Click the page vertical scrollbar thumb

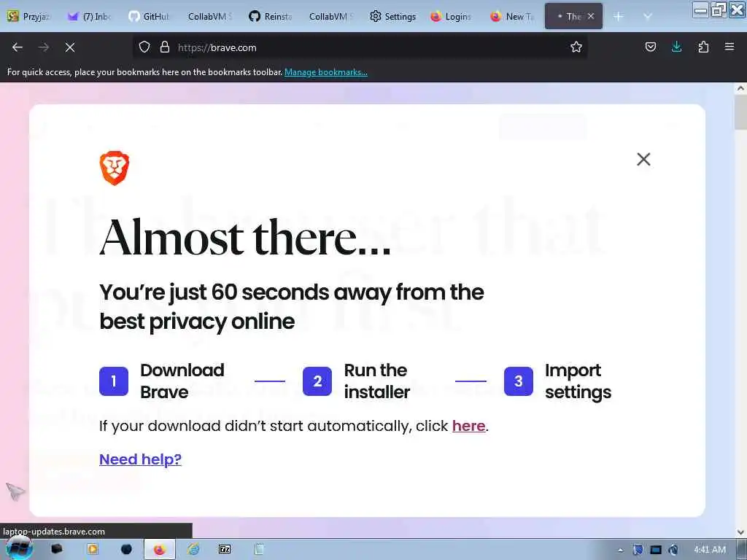coord(740,112)
